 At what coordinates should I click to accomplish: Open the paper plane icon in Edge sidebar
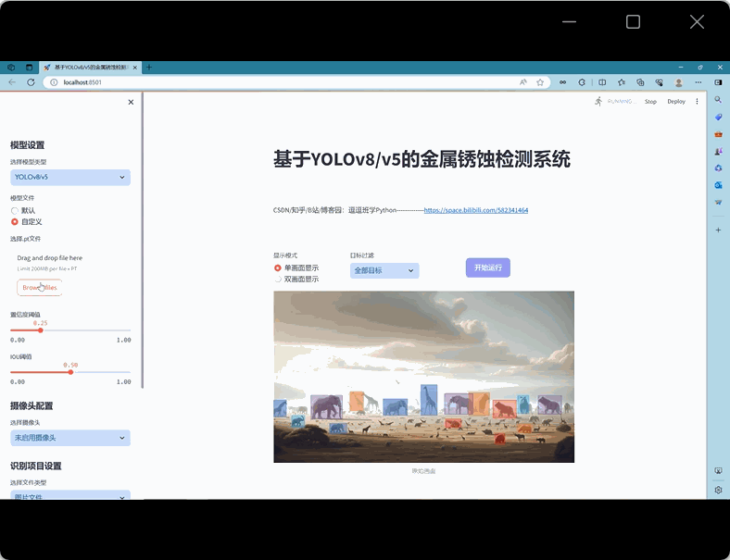(x=718, y=203)
